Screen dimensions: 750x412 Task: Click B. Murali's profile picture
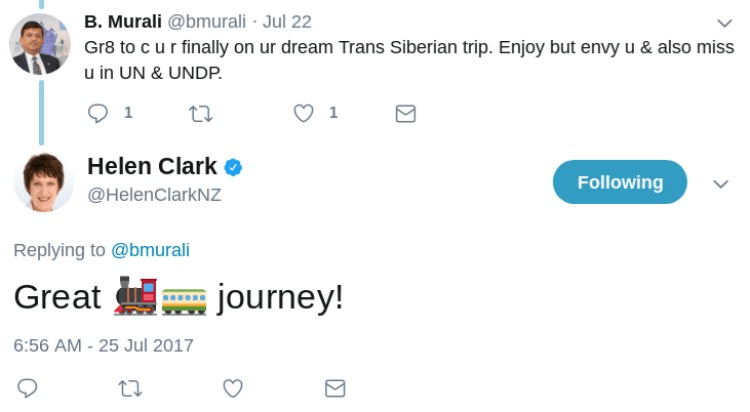click(40, 44)
